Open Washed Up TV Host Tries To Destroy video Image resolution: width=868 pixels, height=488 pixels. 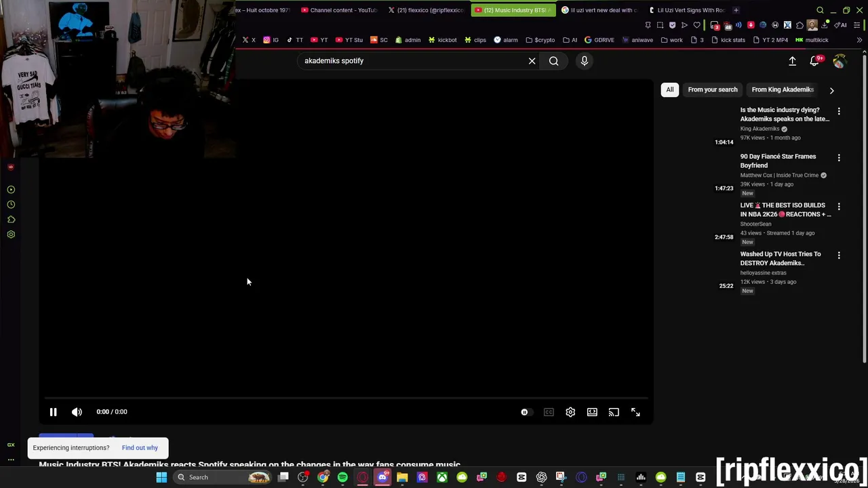click(x=781, y=258)
